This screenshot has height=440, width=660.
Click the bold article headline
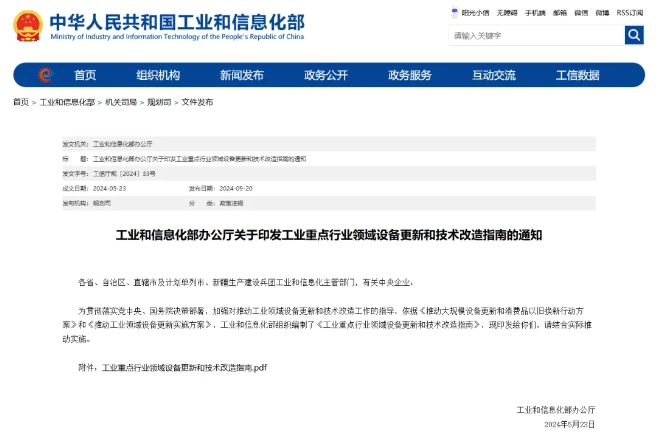pos(329,235)
